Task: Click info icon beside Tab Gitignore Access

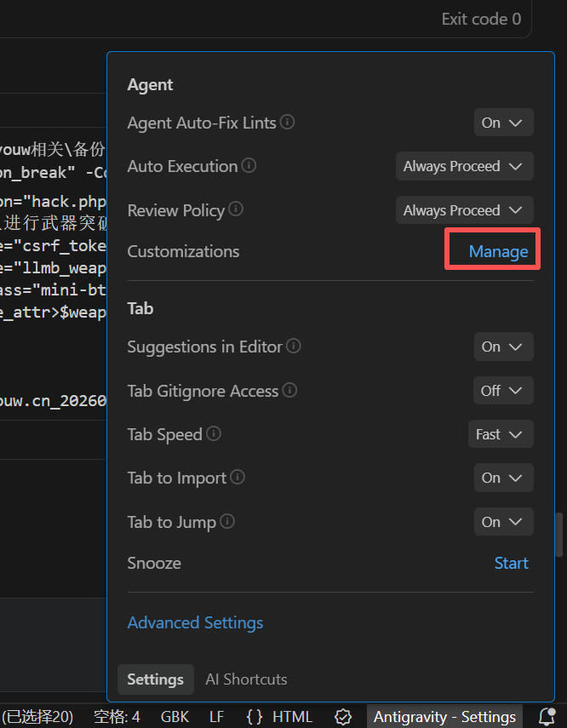Action: tap(289, 391)
